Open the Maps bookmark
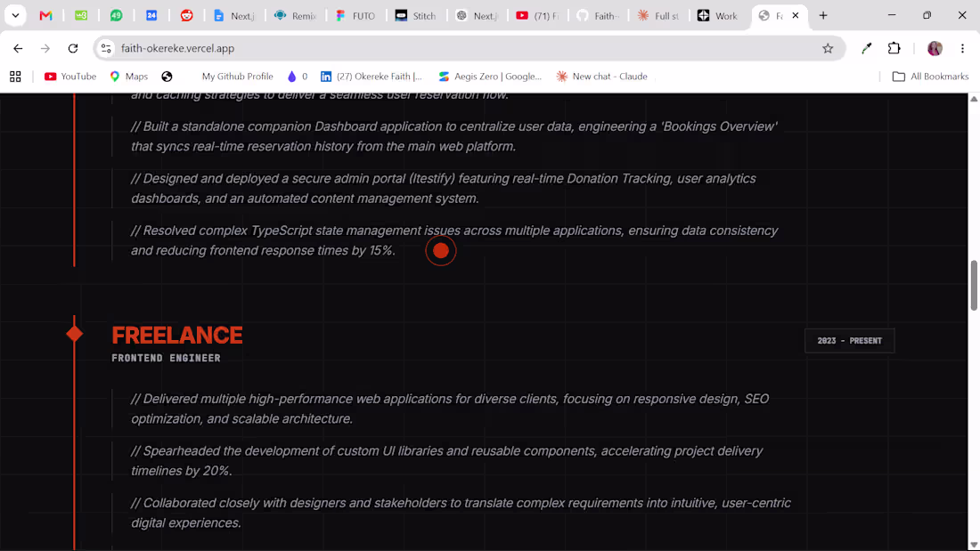This screenshot has width=980, height=551. pos(129,77)
